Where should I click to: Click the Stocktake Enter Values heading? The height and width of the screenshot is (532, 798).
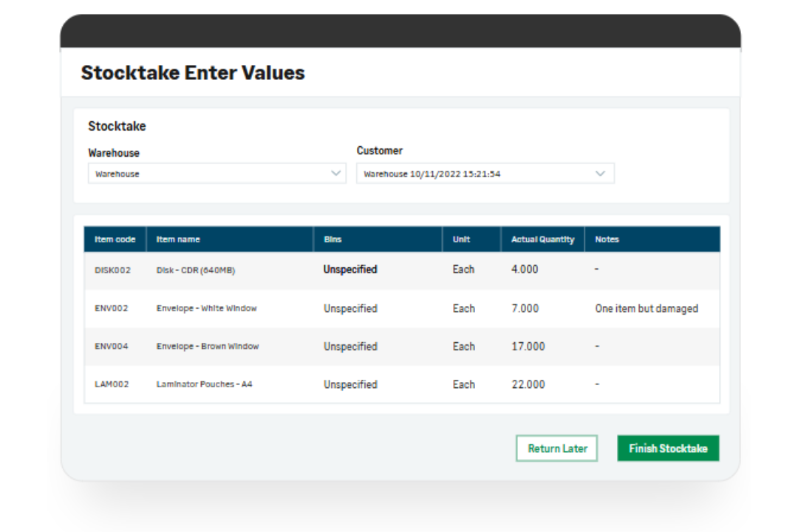[x=191, y=72]
